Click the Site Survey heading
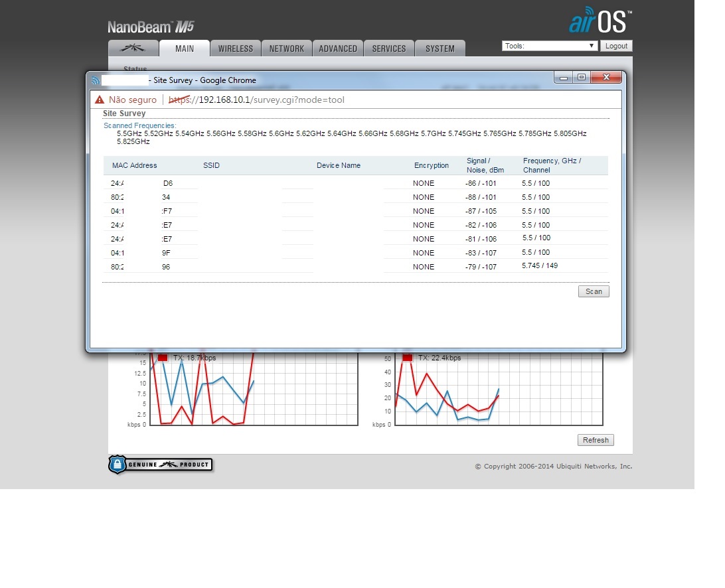 124,113
